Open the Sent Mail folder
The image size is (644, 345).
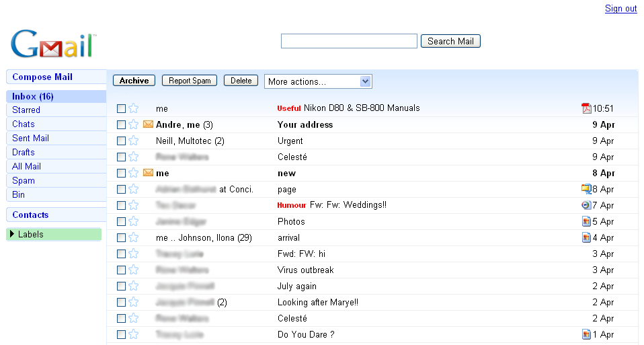tap(30, 138)
